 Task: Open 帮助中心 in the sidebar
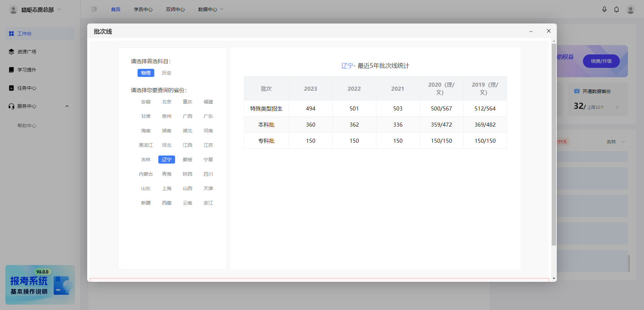click(27, 125)
